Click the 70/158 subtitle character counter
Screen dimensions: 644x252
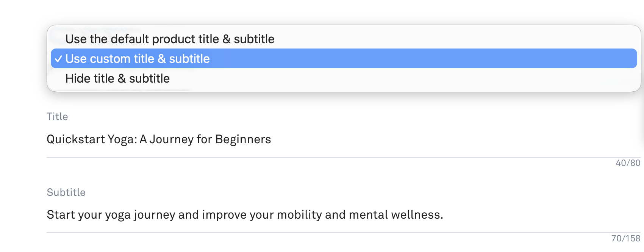pyautogui.click(x=625, y=238)
